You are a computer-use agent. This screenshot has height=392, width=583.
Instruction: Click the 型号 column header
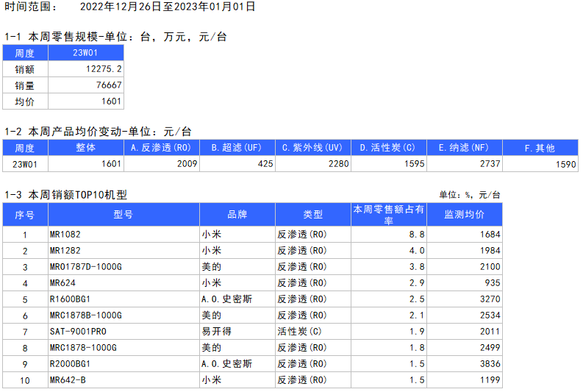[x=124, y=214]
